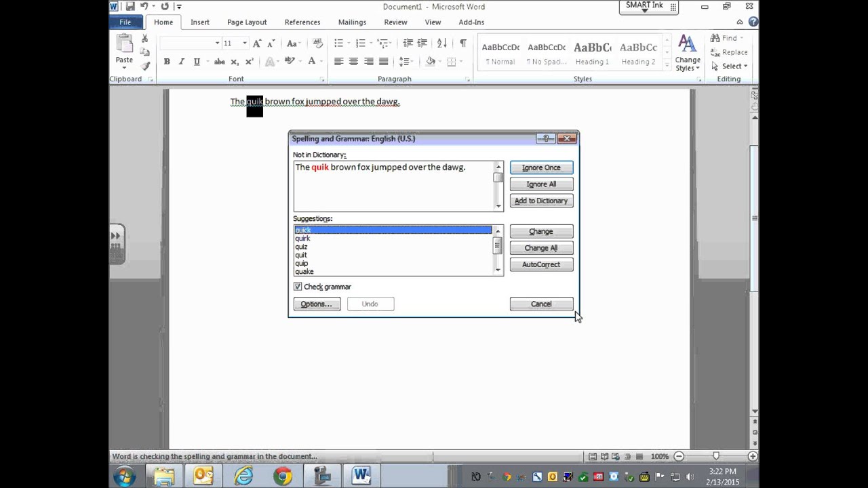Click the Cancel button in spelling dialog
This screenshot has width=868, height=488.
pos(541,304)
